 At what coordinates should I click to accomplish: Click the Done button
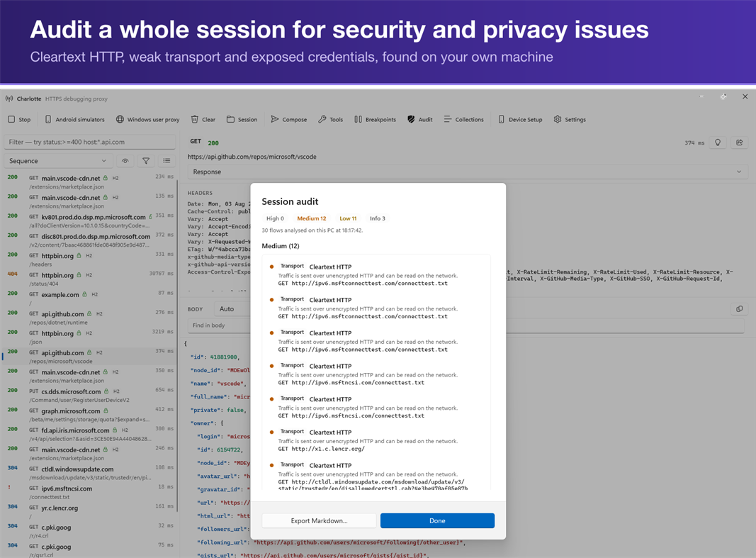tap(437, 521)
